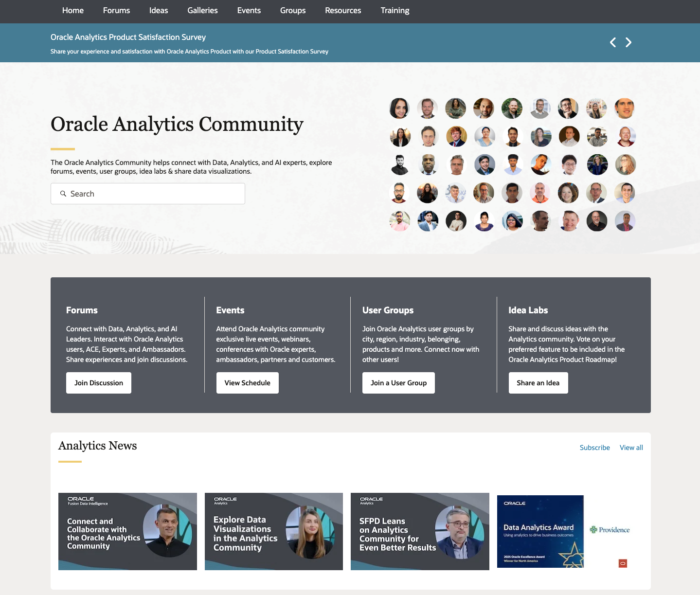Click the search magnifier icon
Image resolution: width=700 pixels, height=595 pixels.
(x=63, y=194)
